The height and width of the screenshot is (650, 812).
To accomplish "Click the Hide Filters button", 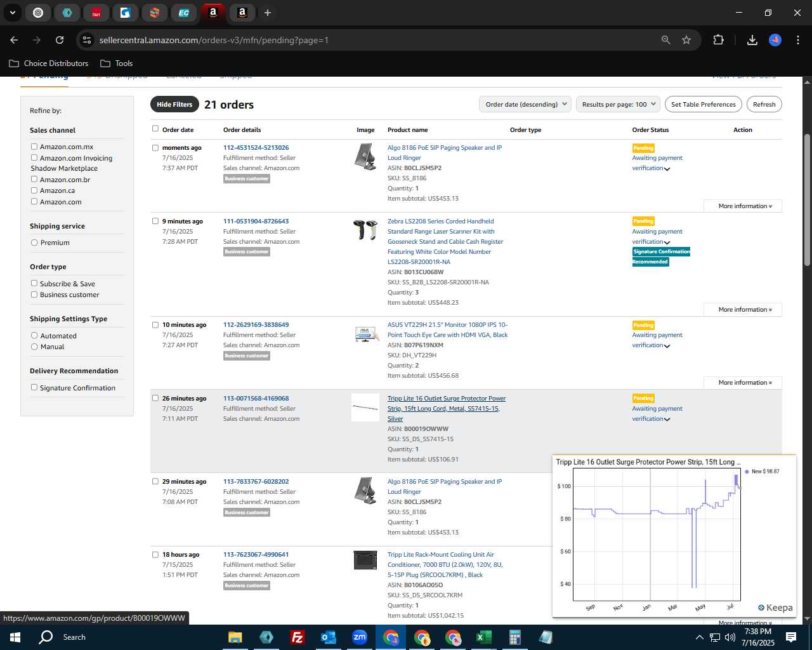I will pyautogui.click(x=174, y=105).
